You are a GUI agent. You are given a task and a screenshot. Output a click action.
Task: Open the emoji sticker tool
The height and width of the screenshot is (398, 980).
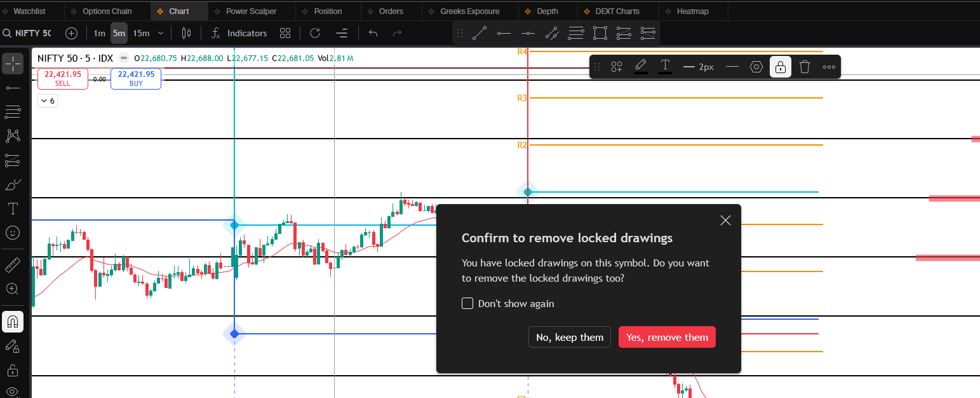(x=13, y=233)
